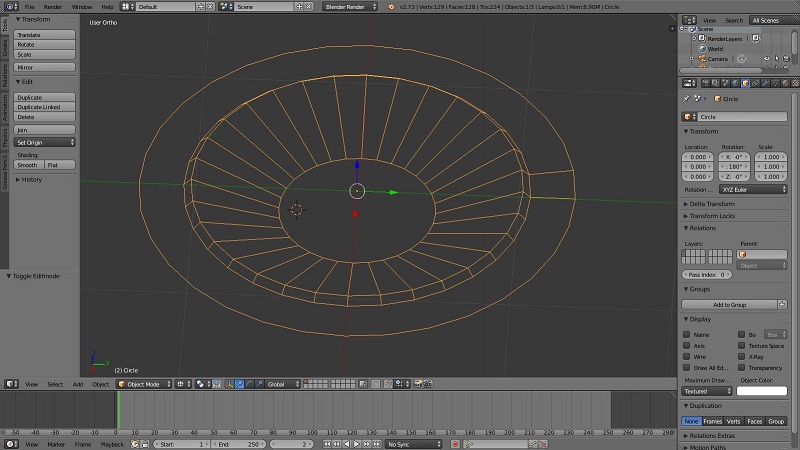
Task: Toggle the X-Ray checkbox
Action: click(742, 356)
